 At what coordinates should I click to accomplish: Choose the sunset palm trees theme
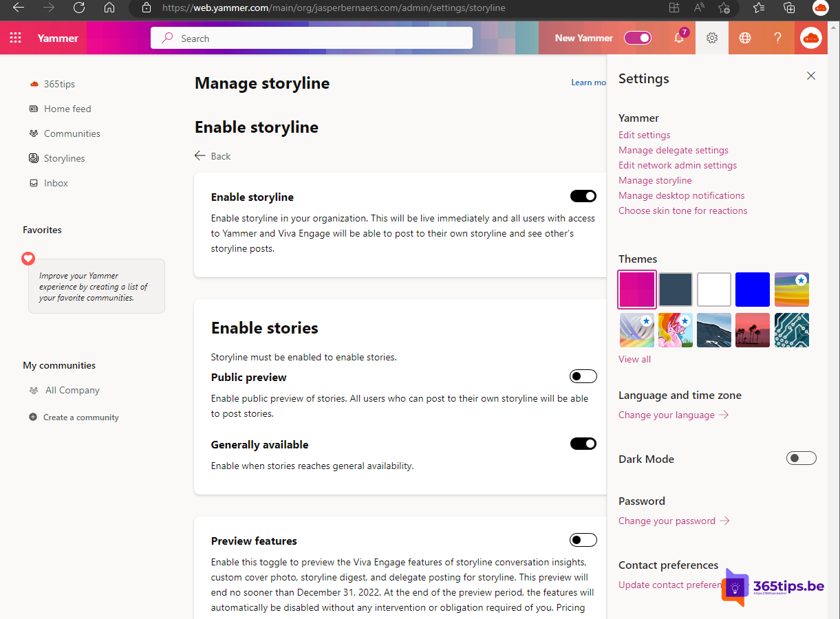pyautogui.click(x=753, y=330)
